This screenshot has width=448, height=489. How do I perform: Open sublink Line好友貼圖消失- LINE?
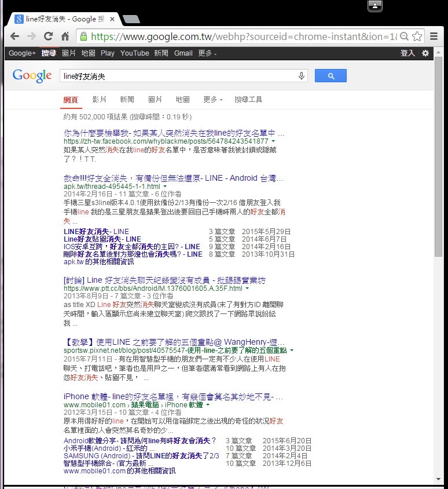102,239
